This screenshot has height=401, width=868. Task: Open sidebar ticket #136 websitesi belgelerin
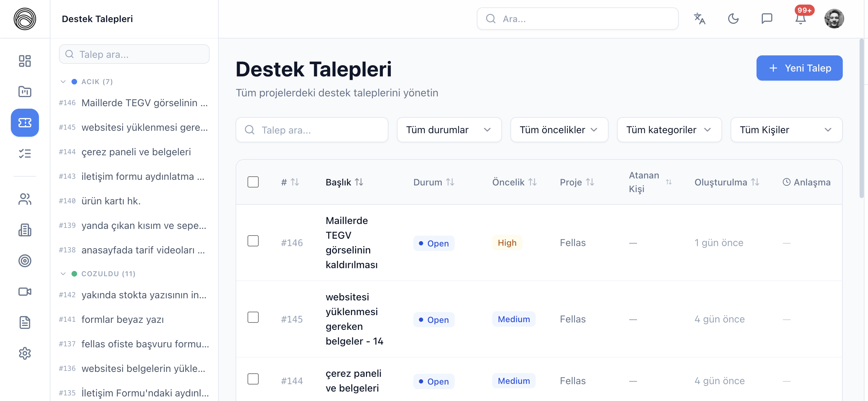coord(134,368)
